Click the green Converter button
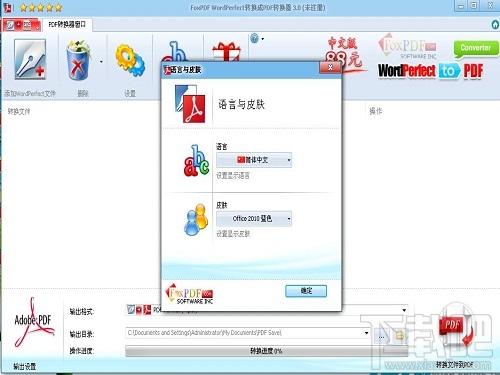 476,49
